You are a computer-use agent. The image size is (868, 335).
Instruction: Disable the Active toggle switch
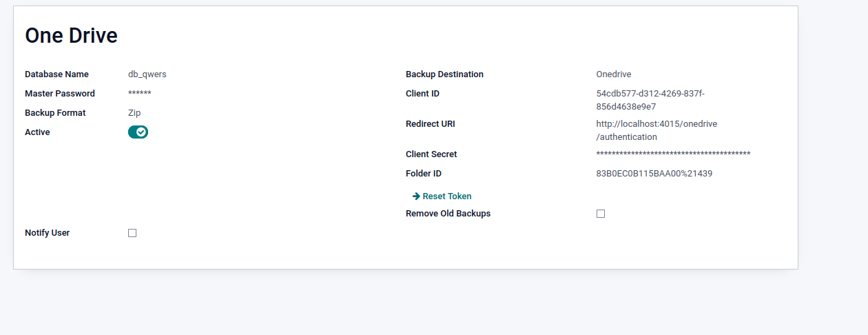(x=138, y=132)
